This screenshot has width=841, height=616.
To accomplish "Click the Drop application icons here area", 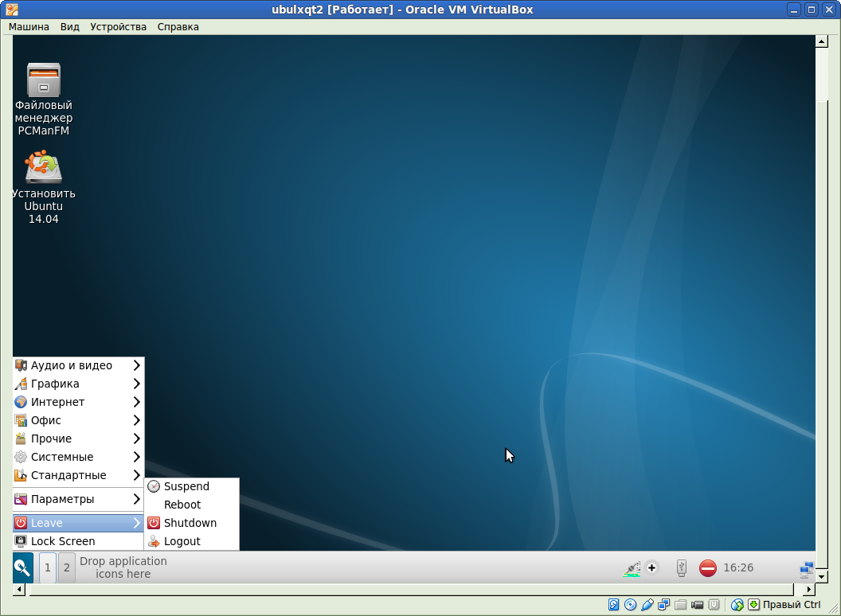I will point(123,567).
